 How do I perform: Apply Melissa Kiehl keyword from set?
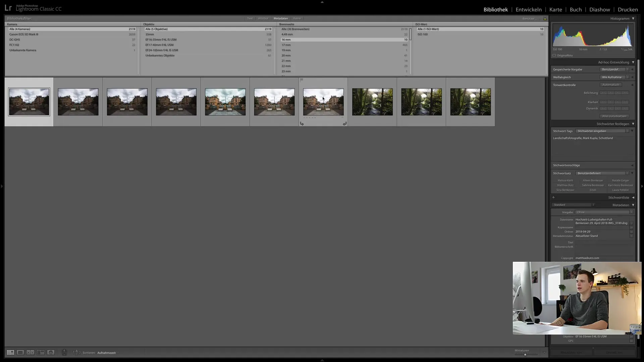click(x=566, y=180)
